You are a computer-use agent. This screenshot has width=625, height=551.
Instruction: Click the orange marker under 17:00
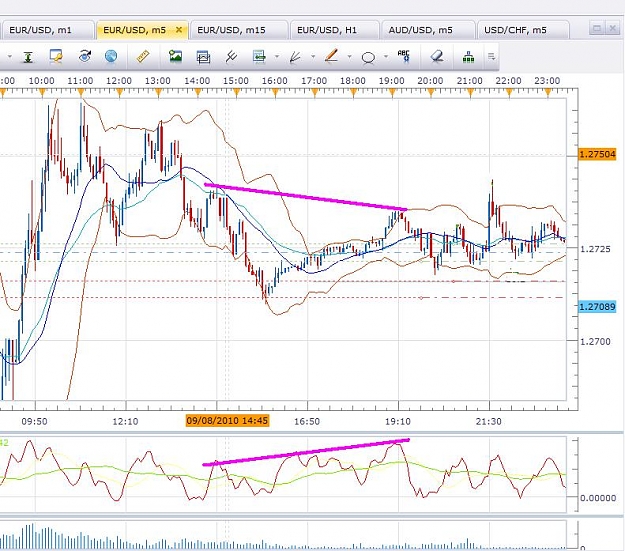(314, 93)
